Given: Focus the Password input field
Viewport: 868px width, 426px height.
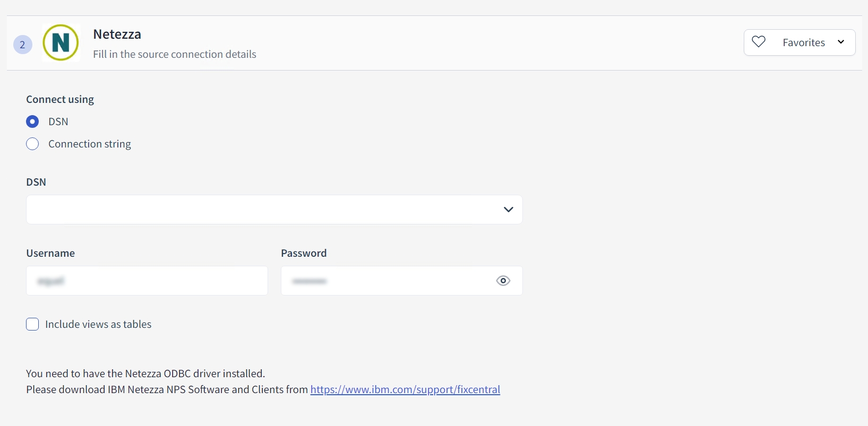Looking at the screenshot, I should tap(388, 281).
